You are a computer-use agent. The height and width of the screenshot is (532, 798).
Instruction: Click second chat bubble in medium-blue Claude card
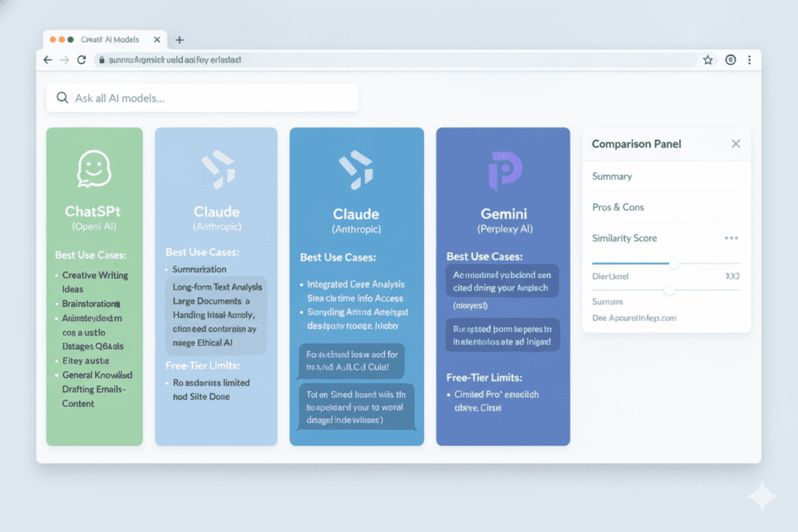[357, 407]
